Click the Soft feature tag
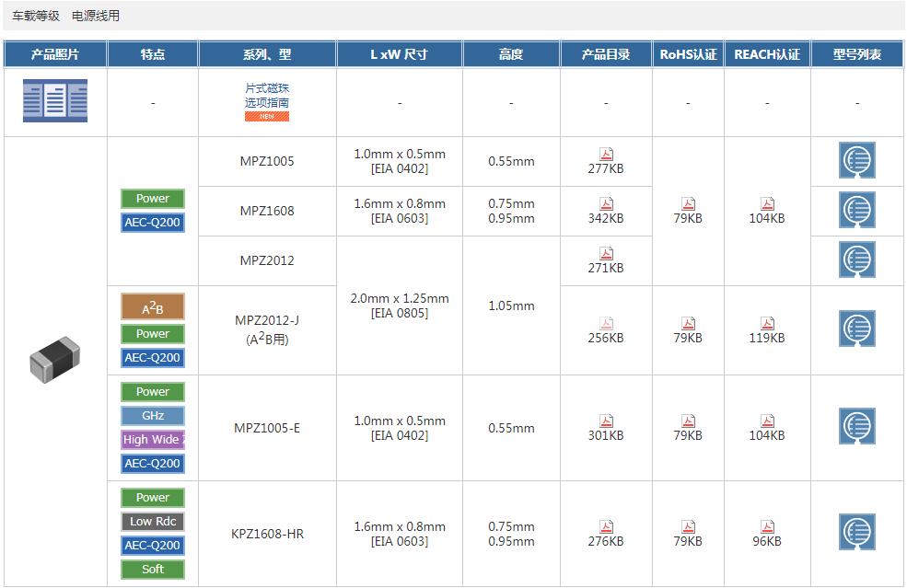The width and height of the screenshot is (907, 588). click(153, 570)
